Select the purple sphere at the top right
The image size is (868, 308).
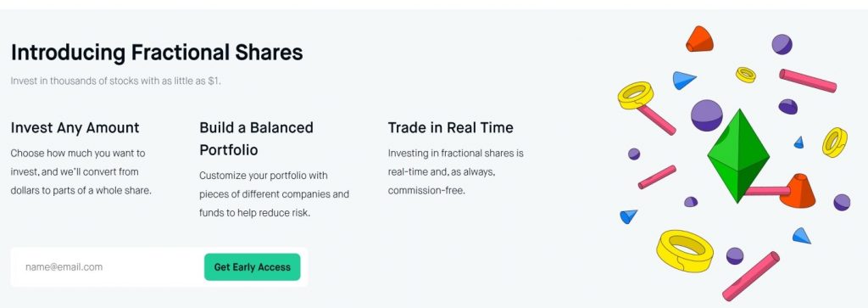pyautogui.click(x=782, y=44)
